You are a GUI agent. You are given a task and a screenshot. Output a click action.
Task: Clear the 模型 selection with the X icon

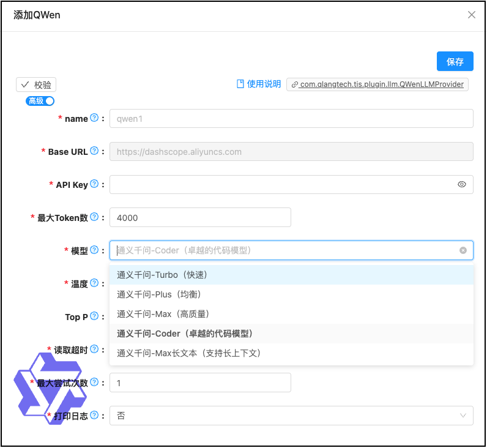pyautogui.click(x=463, y=250)
